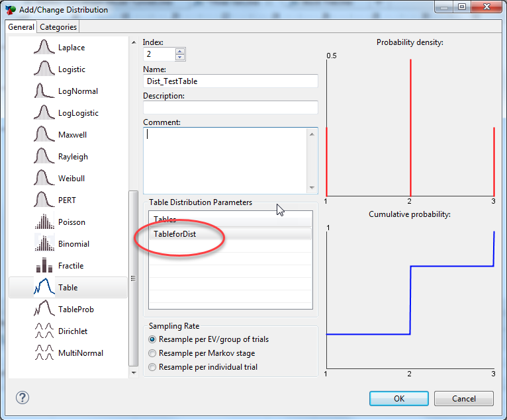This screenshot has height=420, width=507.
Task: Click into the Description text field
Action: [230, 107]
